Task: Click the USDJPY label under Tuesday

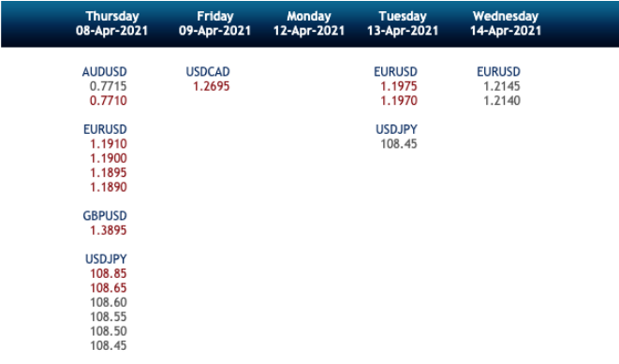Action: click(x=396, y=129)
